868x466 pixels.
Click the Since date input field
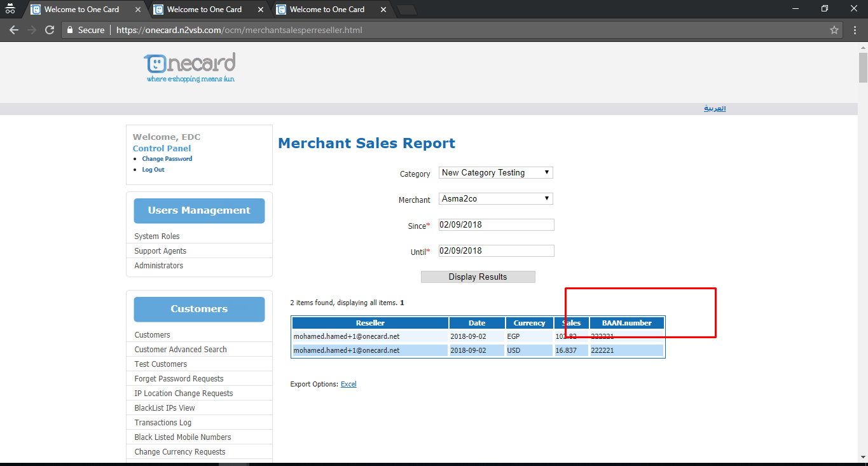point(496,225)
